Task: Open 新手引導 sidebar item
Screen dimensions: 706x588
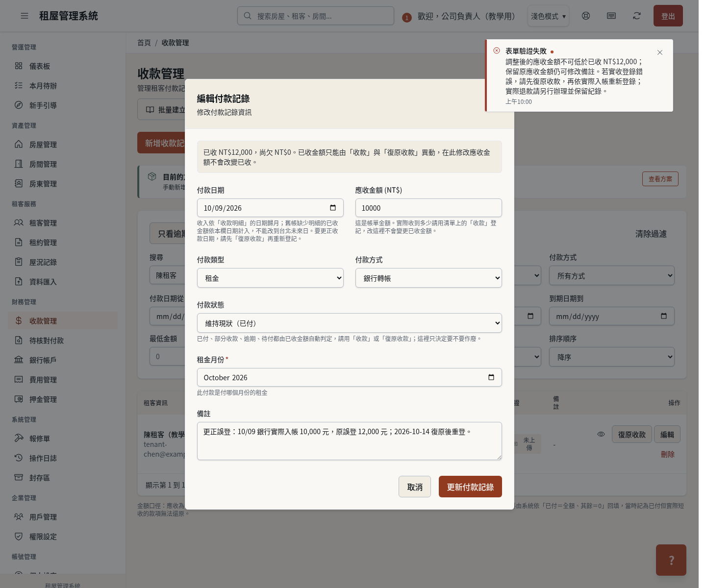Action: click(x=63, y=105)
